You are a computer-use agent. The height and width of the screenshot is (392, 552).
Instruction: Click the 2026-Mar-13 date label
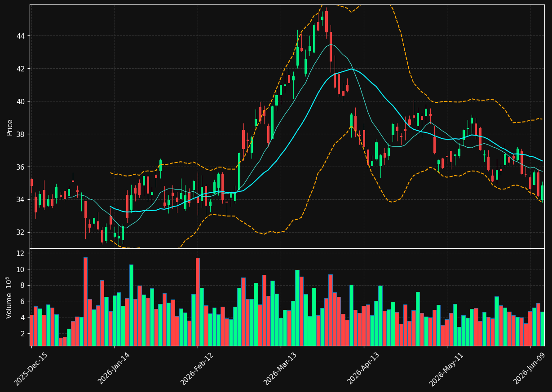[x=280, y=369]
